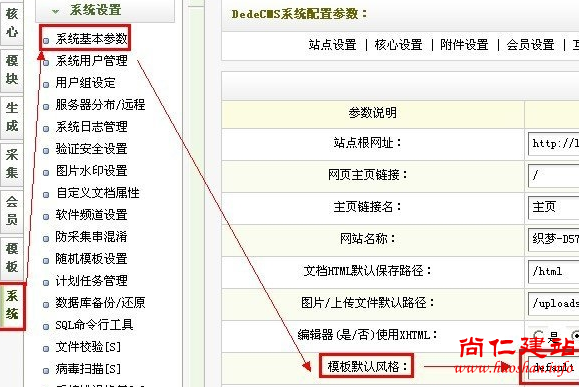
Task: Click bullet icon beside 图片水印设置
Action: 46,173
